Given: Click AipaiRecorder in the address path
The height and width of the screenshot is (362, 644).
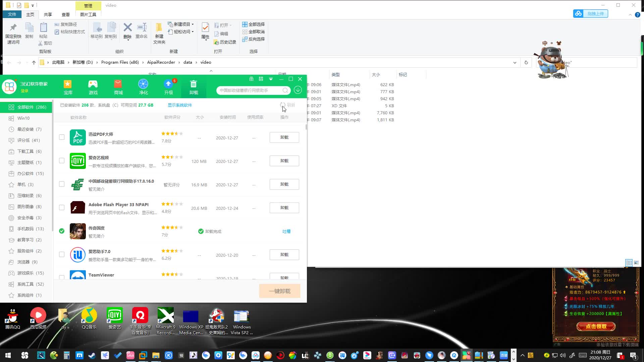Looking at the screenshot, I should (161, 62).
